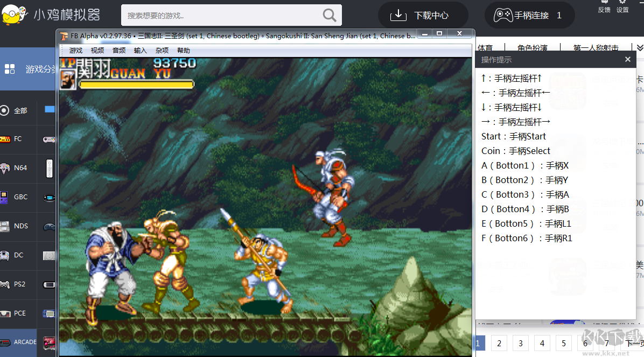Switch to the 体育 genre tab
644x357 pixels.
[485, 48]
